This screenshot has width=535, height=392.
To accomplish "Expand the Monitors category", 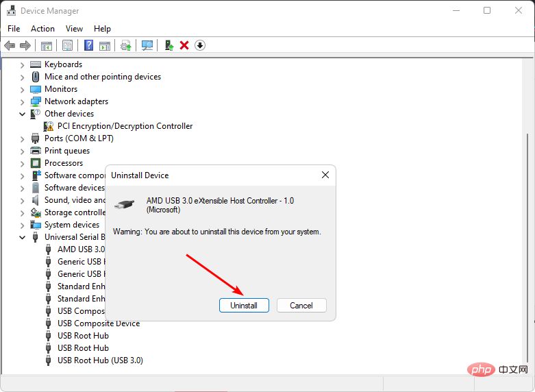I will (22, 90).
